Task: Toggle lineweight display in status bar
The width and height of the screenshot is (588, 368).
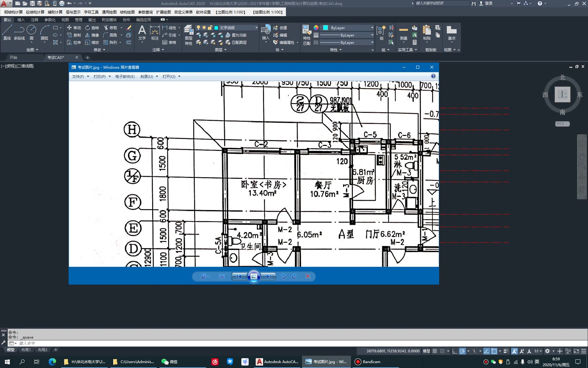Action: coord(506,351)
